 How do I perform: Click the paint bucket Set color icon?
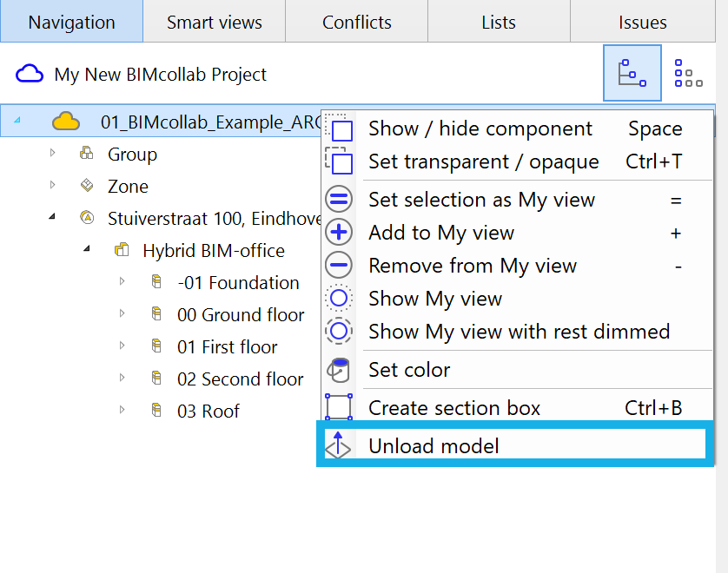coord(339,370)
